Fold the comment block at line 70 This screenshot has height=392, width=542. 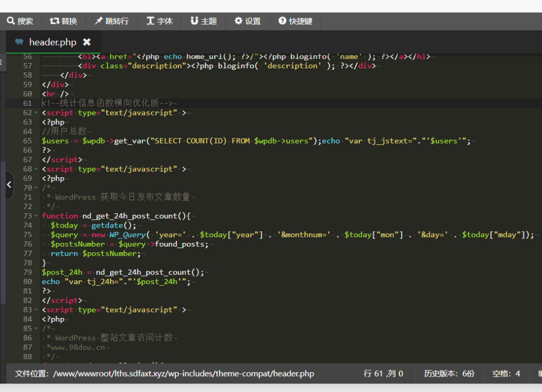pos(37,188)
